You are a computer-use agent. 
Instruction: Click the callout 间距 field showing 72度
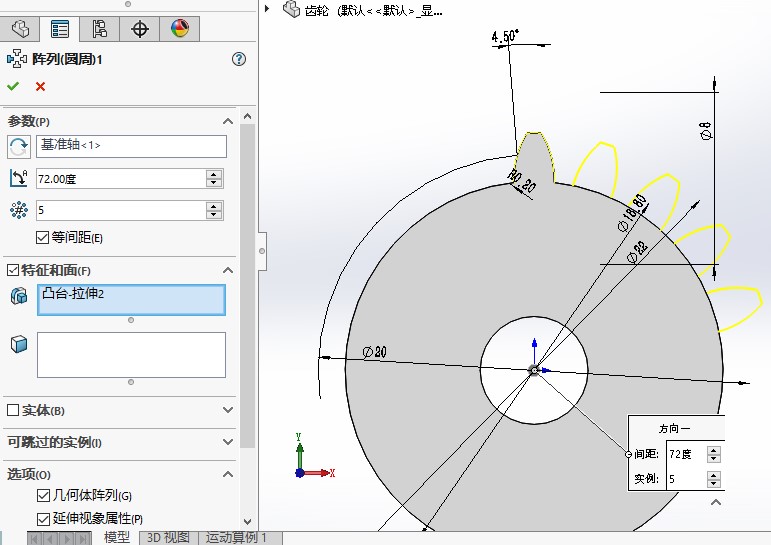pyautogui.click(x=686, y=454)
